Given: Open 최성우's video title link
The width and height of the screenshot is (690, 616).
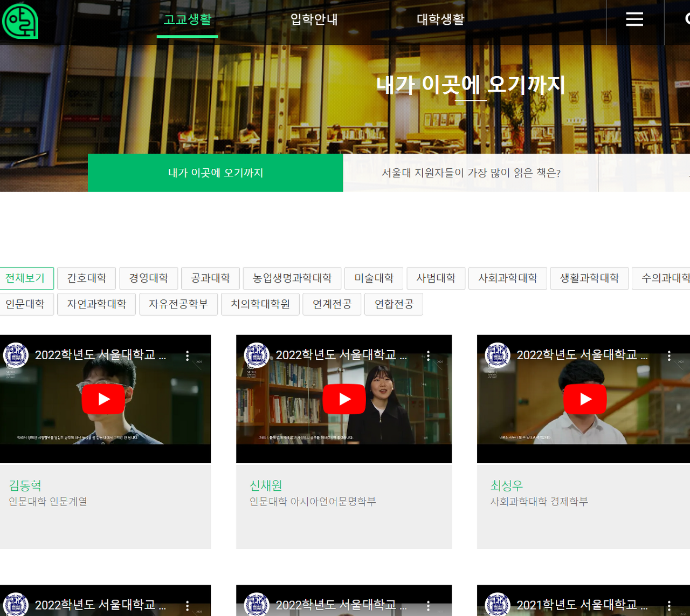Looking at the screenshot, I should pos(582,355).
